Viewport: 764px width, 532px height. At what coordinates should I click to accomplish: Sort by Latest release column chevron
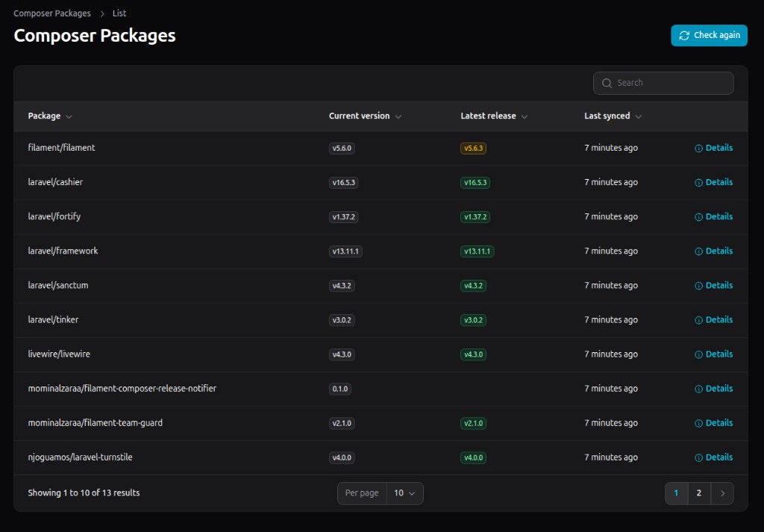coord(525,116)
